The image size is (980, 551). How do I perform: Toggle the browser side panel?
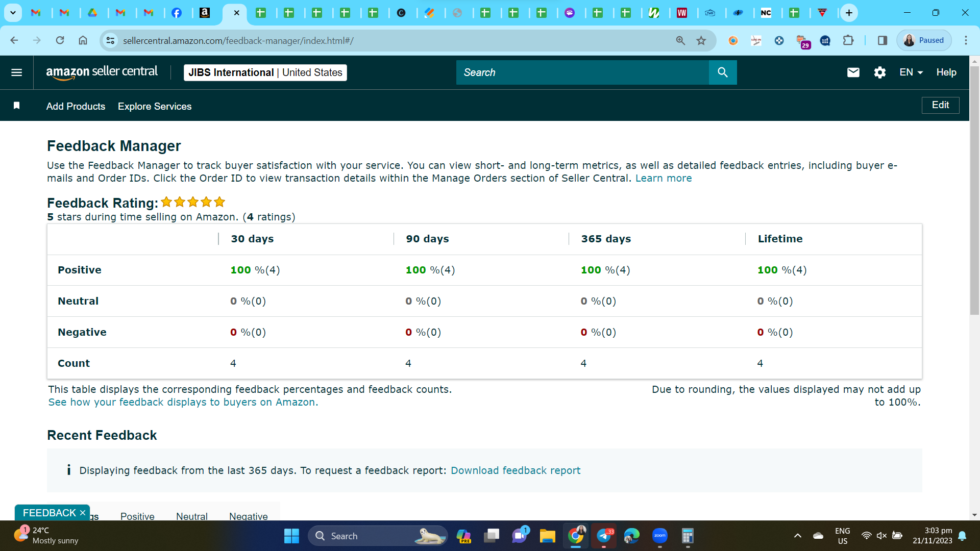coord(883,40)
